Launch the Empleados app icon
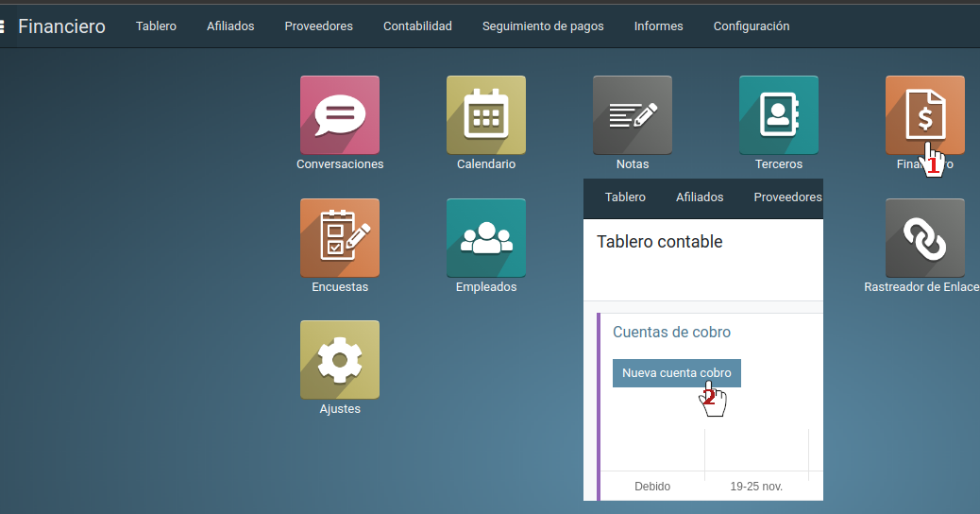The height and width of the screenshot is (514, 980). [486, 237]
